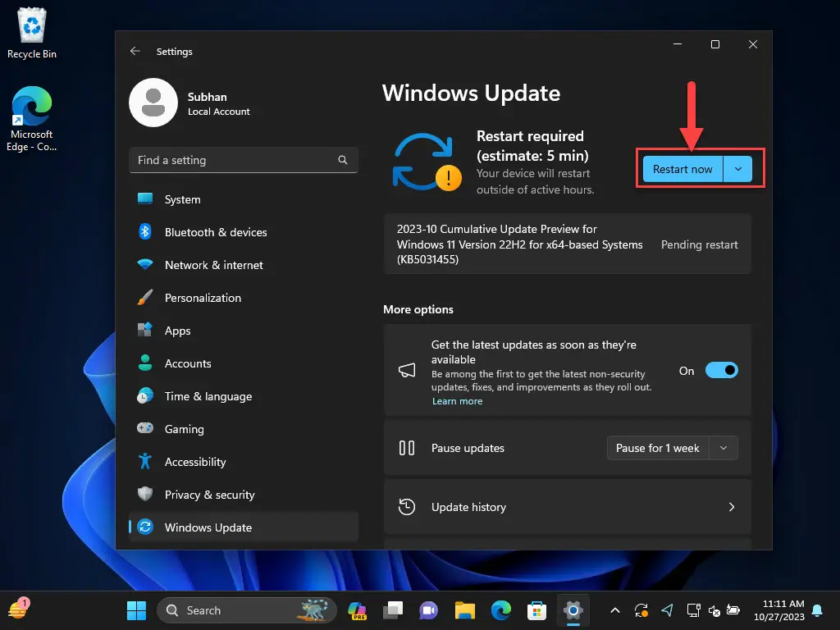Open Copilot preview from taskbar
840x630 pixels.
[x=358, y=610]
